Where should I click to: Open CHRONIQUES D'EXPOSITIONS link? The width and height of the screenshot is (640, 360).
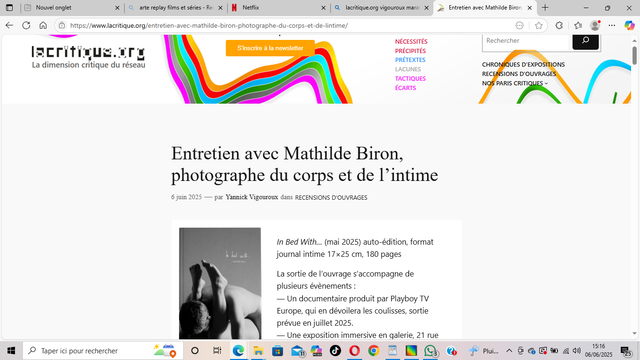coord(523,64)
